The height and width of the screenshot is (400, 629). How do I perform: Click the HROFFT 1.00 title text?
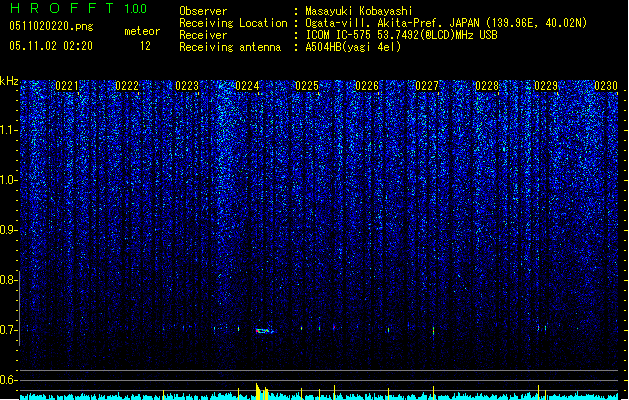[x=78, y=8]
